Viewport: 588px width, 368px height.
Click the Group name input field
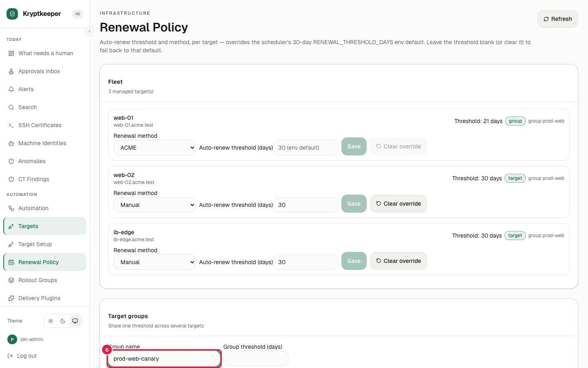pos(164,359)
